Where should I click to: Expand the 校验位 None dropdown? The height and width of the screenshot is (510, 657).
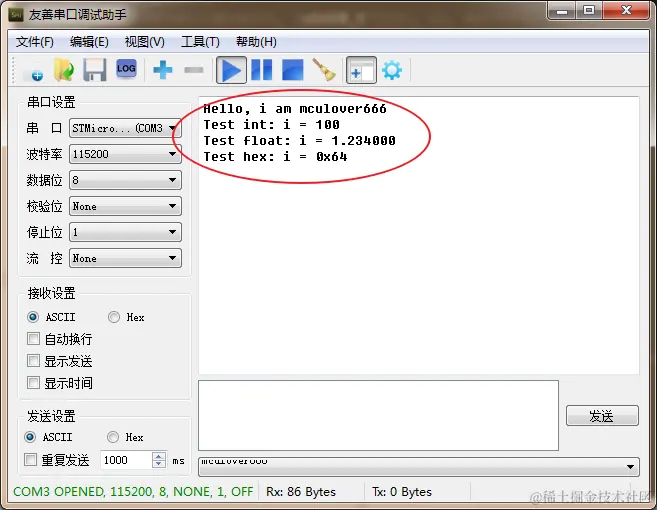point(125,206)
